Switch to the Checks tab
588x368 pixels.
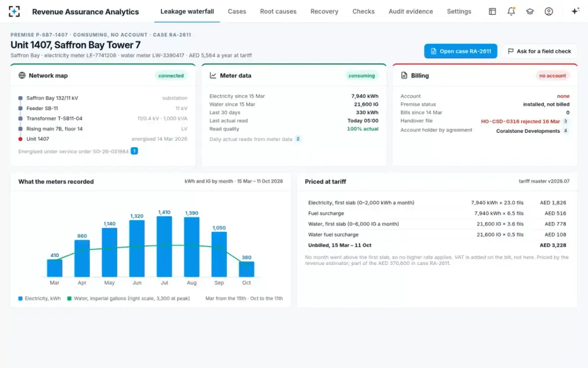[364, 11]
